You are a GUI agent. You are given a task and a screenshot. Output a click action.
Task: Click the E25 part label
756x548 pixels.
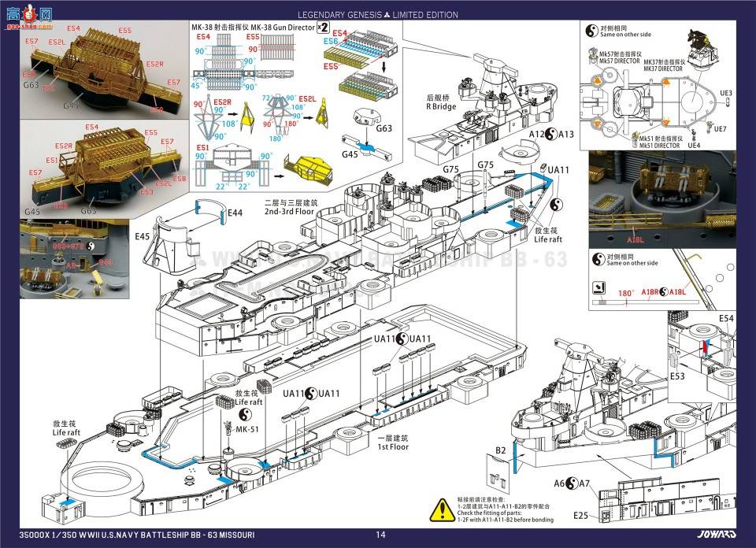pyautogui.click(x=581, y=515)
